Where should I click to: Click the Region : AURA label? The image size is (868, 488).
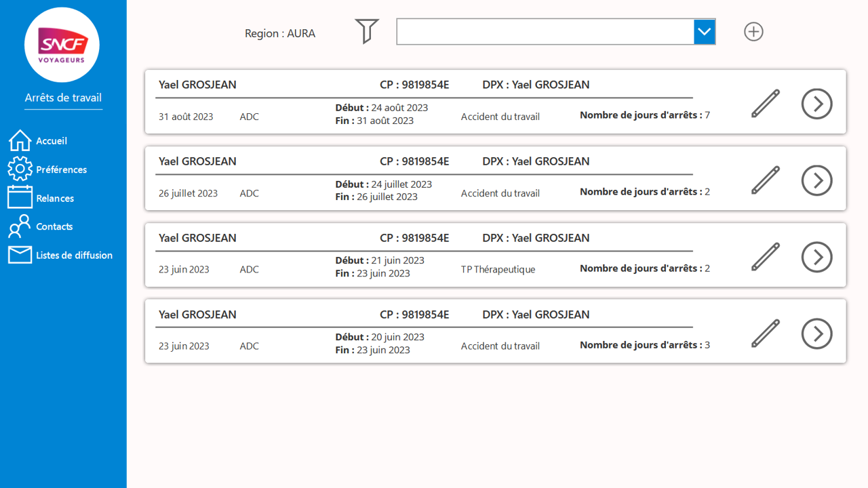280,33
